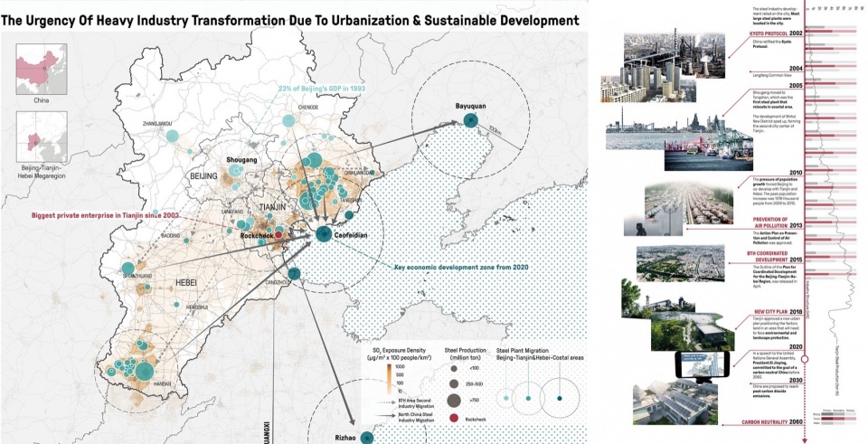The width and height of the screenshot is (868, 444).
Task: Click PREVENTION OF AIR POLLUTION 2013 heading
Action: [x=778, y=222]
